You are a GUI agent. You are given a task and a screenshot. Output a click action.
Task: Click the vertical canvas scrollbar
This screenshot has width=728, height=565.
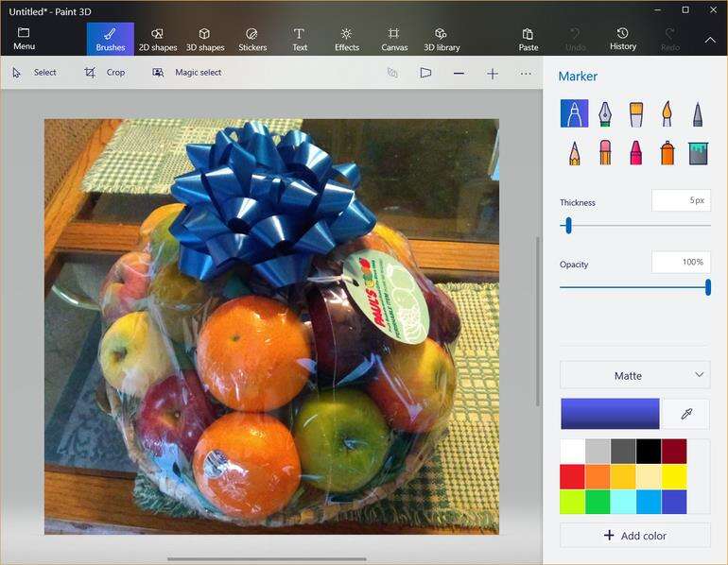coord(538,321)
